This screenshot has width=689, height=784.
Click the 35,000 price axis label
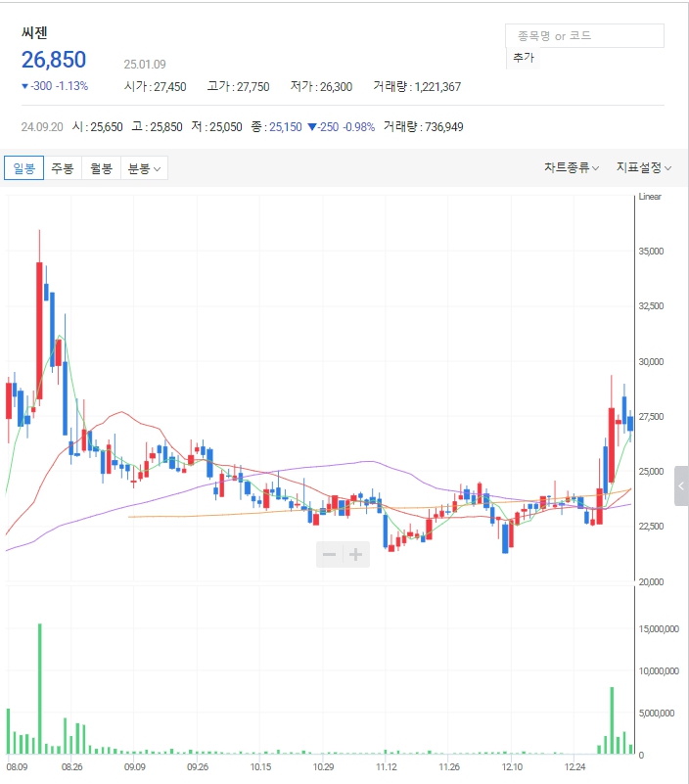click(651, 251)
